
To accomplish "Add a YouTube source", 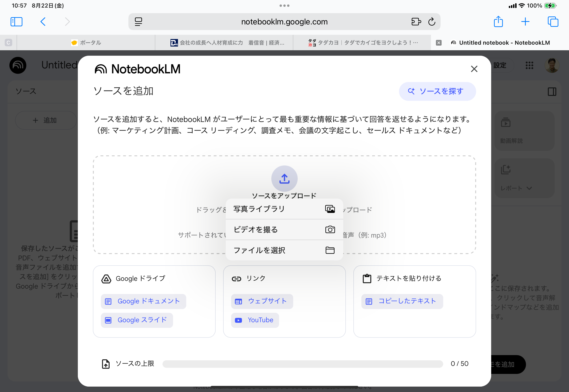I will [x=255, y=320].
